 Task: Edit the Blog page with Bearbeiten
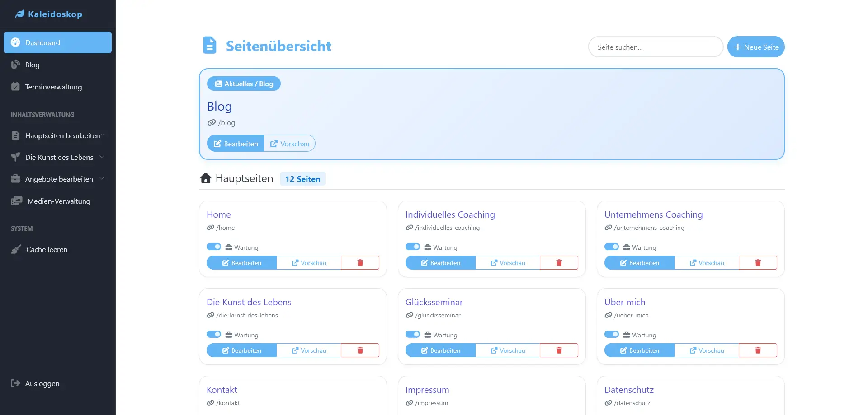tap(236, 144)
